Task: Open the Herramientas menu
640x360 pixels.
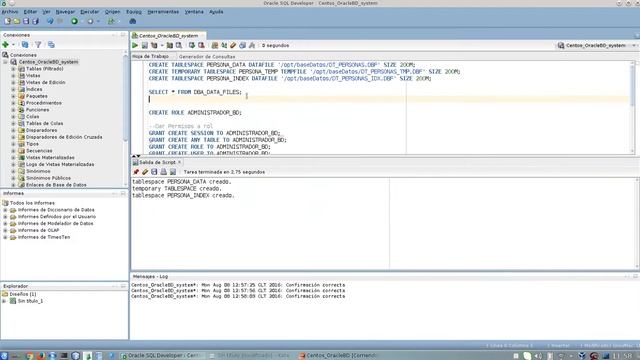Action: tap(163, 12)
